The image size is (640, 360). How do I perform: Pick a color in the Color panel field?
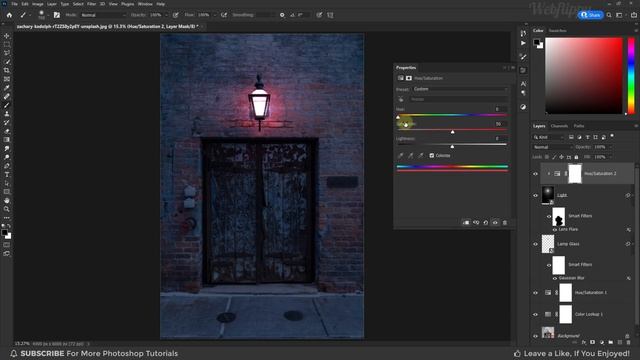[584, 76]
